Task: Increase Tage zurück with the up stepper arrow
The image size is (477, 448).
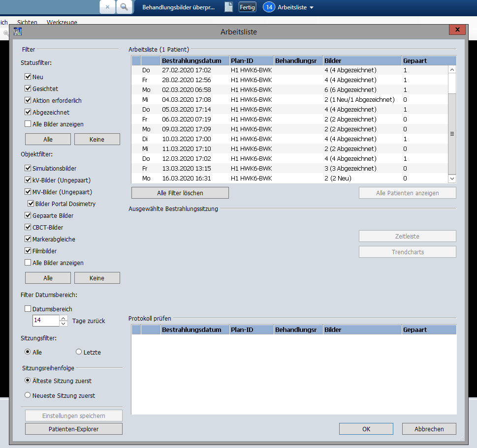Action: pyautogui.click(x=63, y=318)
